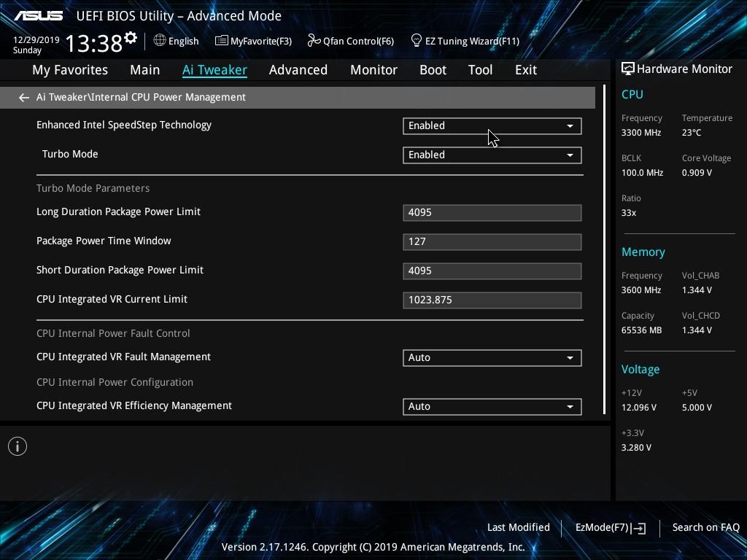The height and width of the screenshot is (560, 747).
Task: Select the Turbo Mode row label
Action: click(x=70, y=155)
